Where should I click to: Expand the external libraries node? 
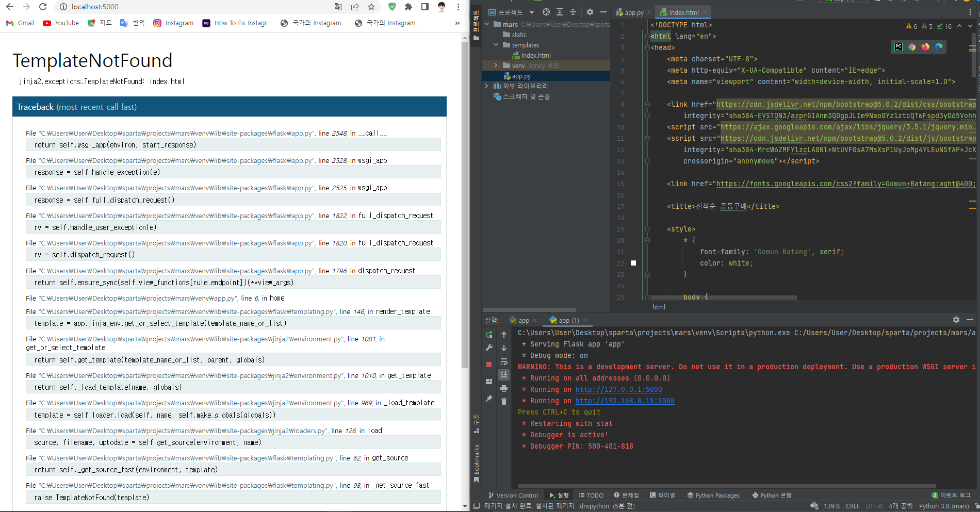(487, 86)
